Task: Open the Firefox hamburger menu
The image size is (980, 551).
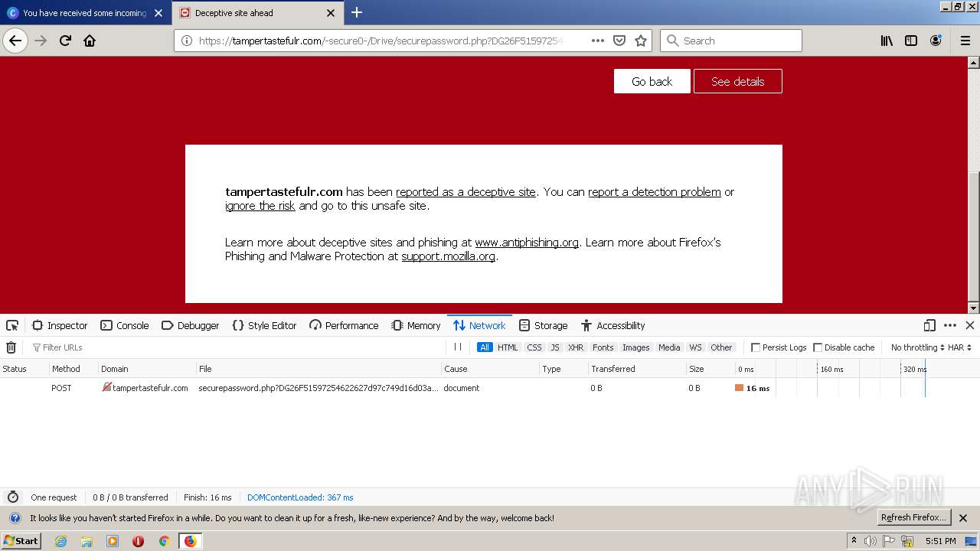Action: click(x=965, y=41)
